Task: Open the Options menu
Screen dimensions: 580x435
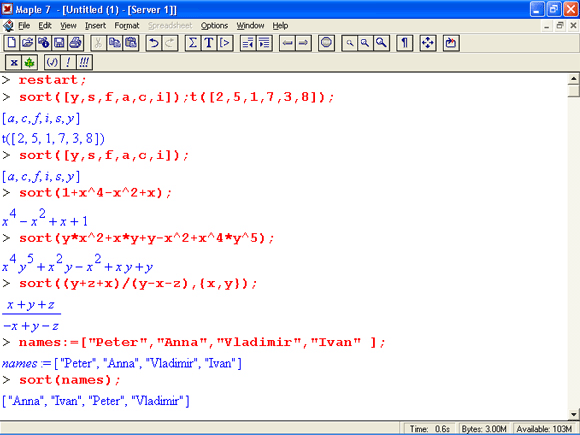Action: pyautogui.click(x=214, y=26)
